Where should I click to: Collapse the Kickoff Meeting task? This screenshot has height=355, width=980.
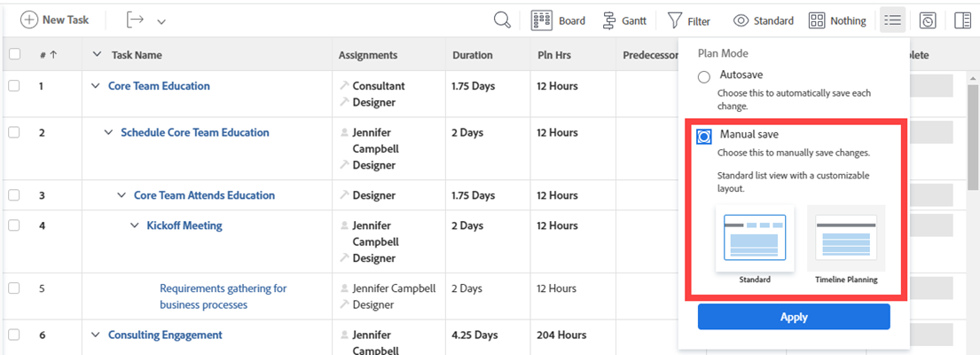tap(135, 225)
